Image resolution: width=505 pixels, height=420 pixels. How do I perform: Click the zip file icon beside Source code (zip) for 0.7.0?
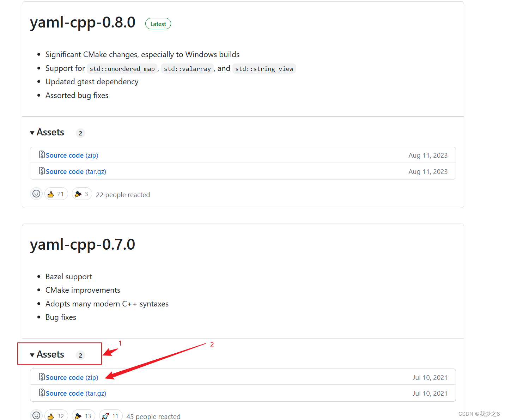(41, 377)
